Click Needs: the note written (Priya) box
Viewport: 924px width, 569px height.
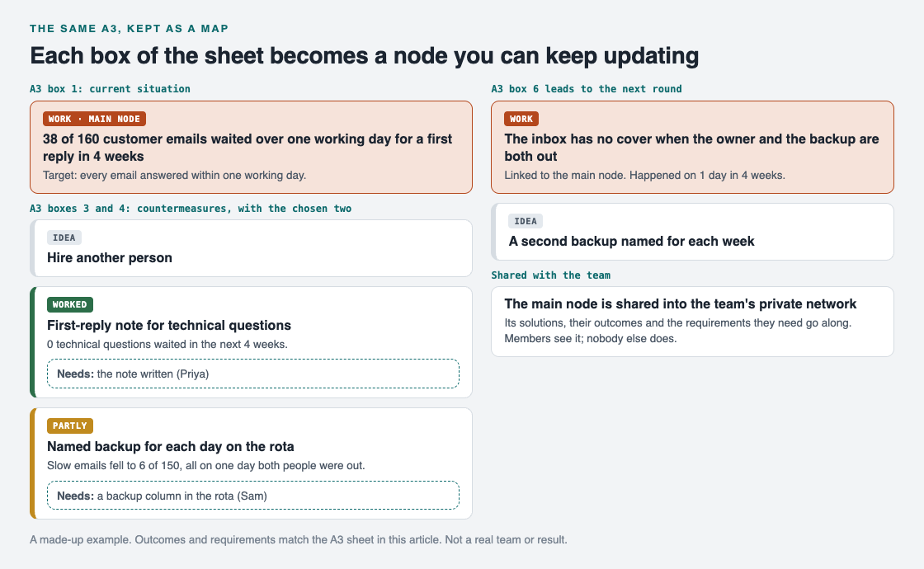[252, 374]
